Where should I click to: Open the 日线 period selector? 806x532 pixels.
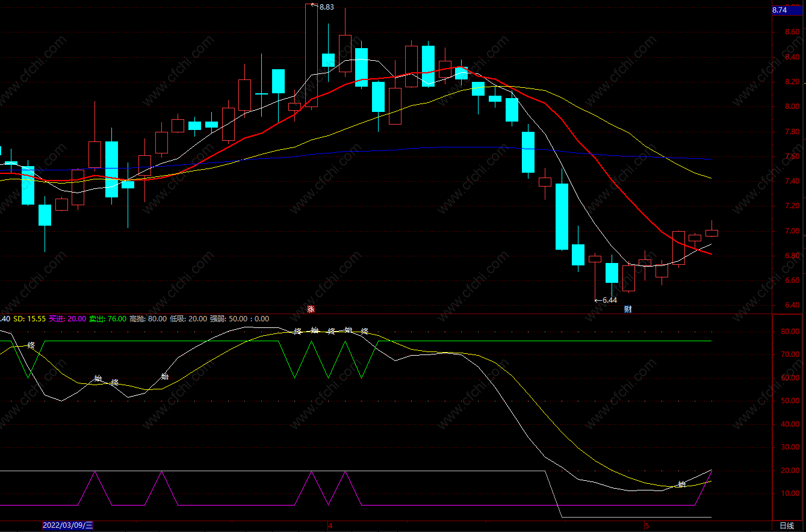(x=787, y=525)
